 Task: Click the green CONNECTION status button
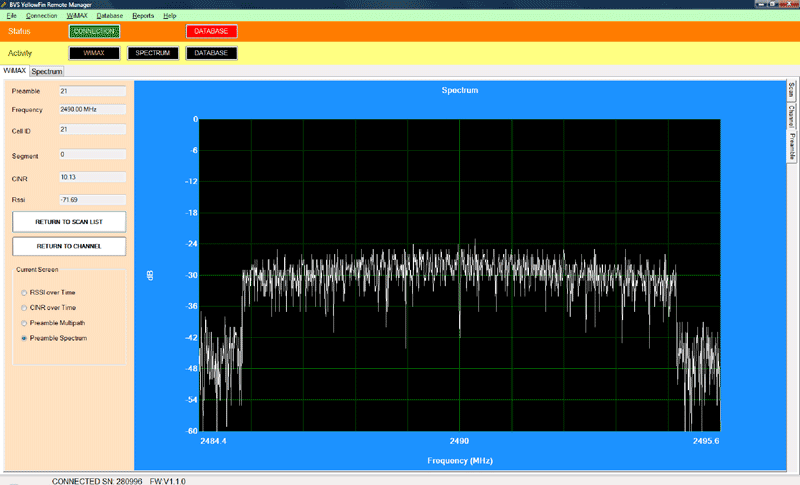click(x=94, y=31)
